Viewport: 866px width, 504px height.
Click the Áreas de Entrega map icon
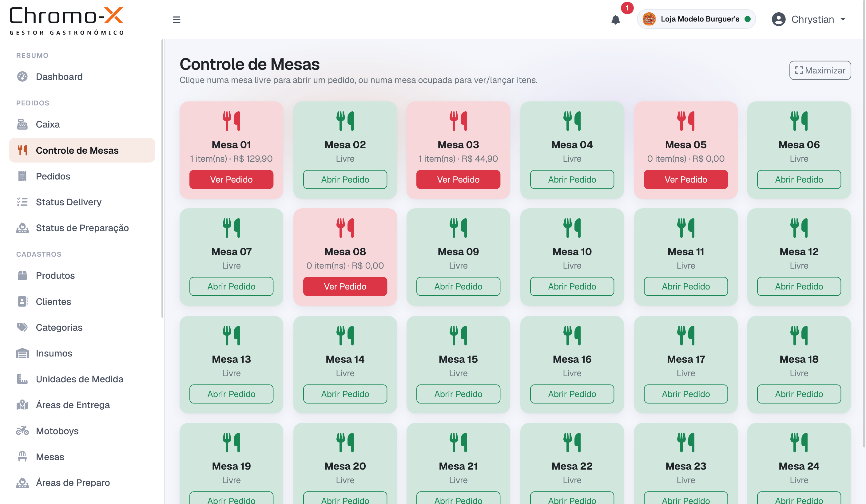pyautogui.click(x=22, y=405)
